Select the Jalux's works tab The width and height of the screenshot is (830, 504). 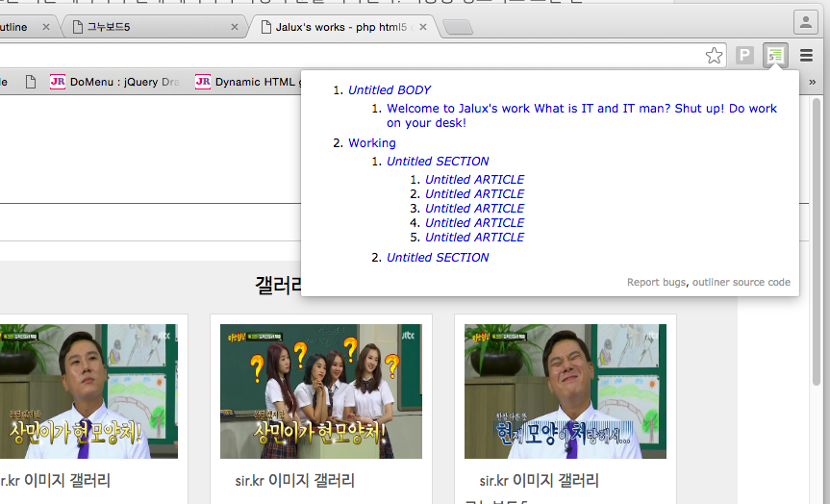tap(337, 27)
